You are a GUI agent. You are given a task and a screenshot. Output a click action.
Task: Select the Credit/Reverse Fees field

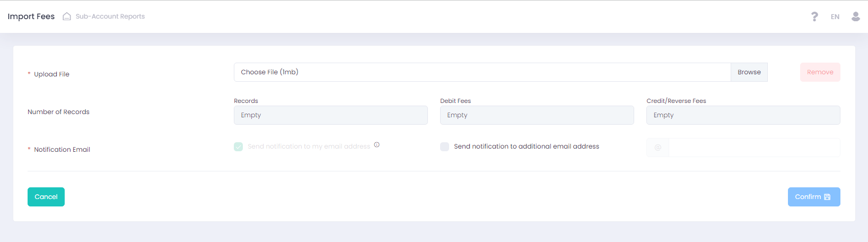point(743,115)
